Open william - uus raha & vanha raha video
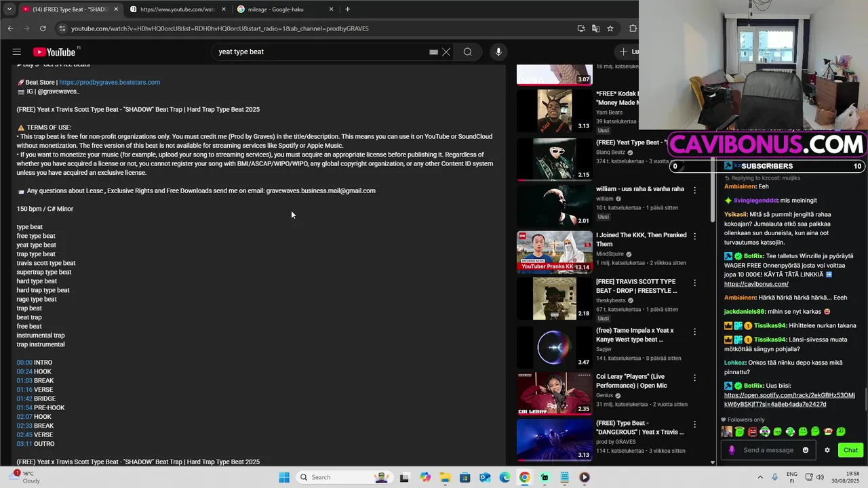This screenshot has height=488, width=868. (554, 205)
